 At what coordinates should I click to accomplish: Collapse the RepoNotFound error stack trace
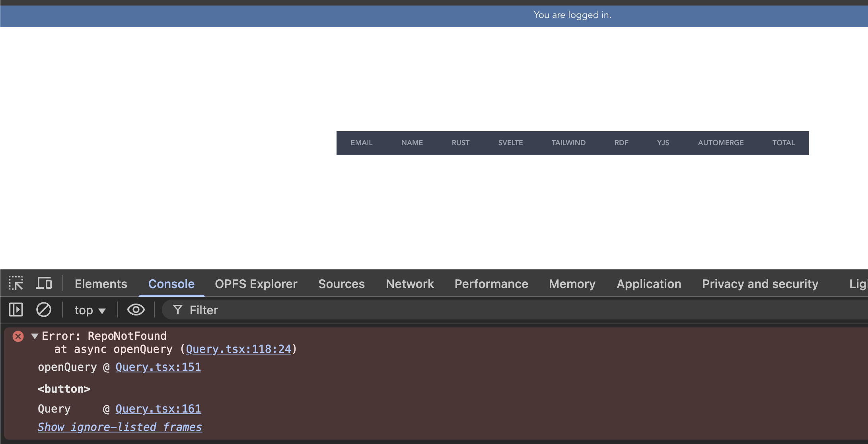pos(35,336)
